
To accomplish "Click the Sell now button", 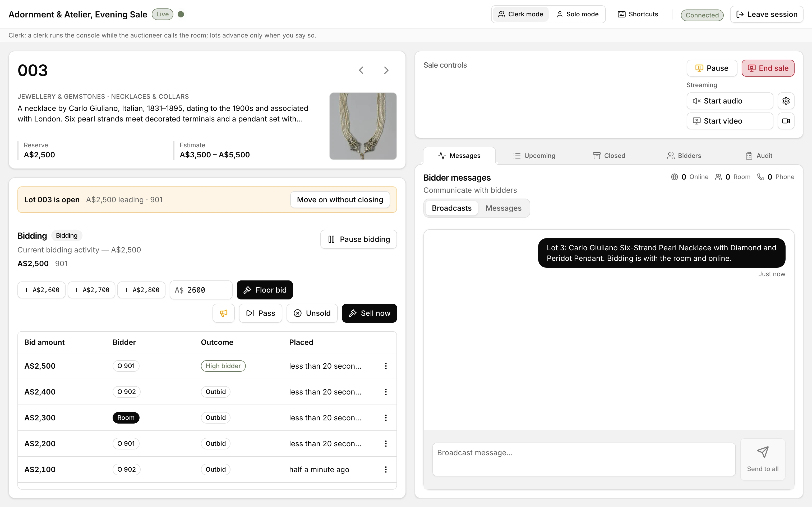I will pos(370,313).
